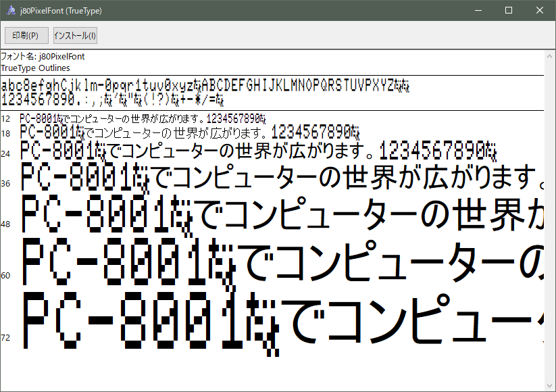Minimize the j80PixelFont window

click(478, 10)
